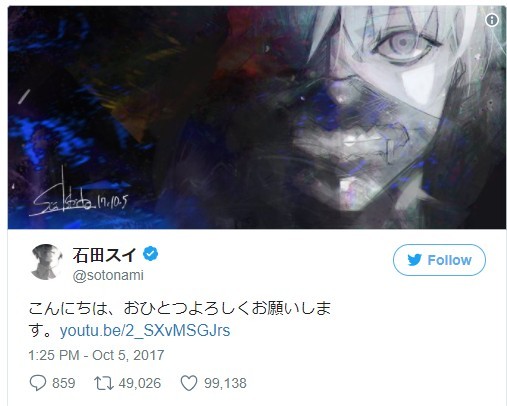Click the info icon on the artwork

pyautogui.click(x=492, y=20)
